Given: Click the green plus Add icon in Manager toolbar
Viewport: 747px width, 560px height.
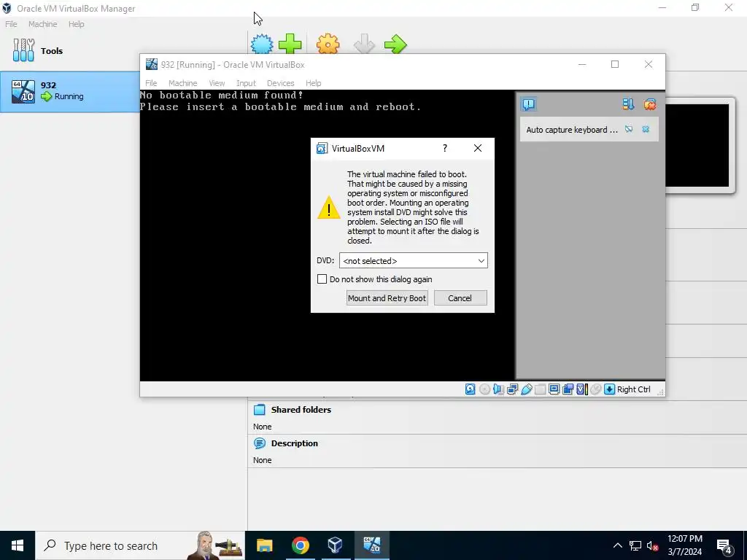Looking at the screenshot, I should 290,44.
